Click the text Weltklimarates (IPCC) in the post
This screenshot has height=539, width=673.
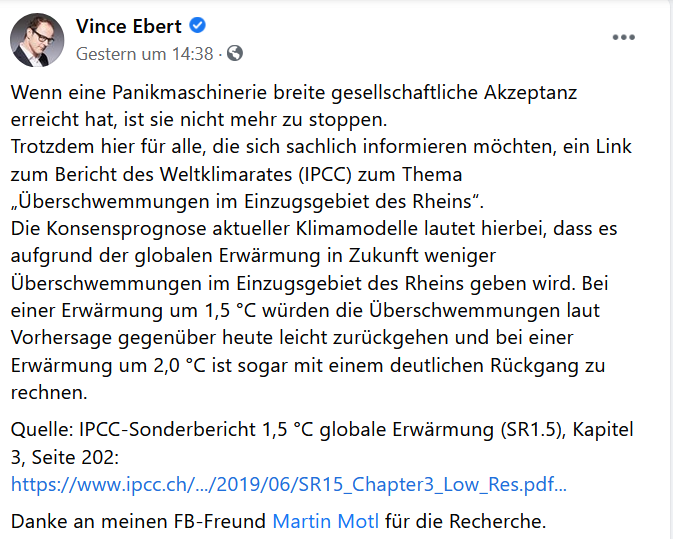256,175
